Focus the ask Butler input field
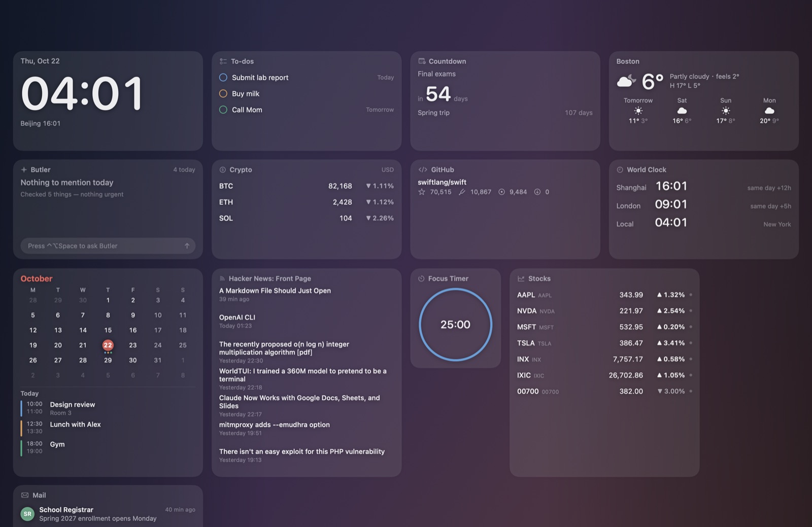Screen dimensions: 812x527 click(x=108, y=246)
